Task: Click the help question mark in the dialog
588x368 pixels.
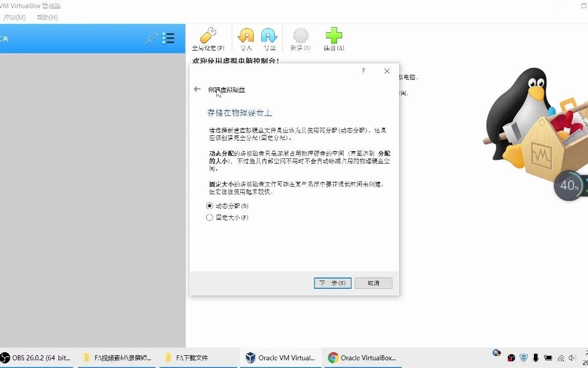Action: (362, 71)
